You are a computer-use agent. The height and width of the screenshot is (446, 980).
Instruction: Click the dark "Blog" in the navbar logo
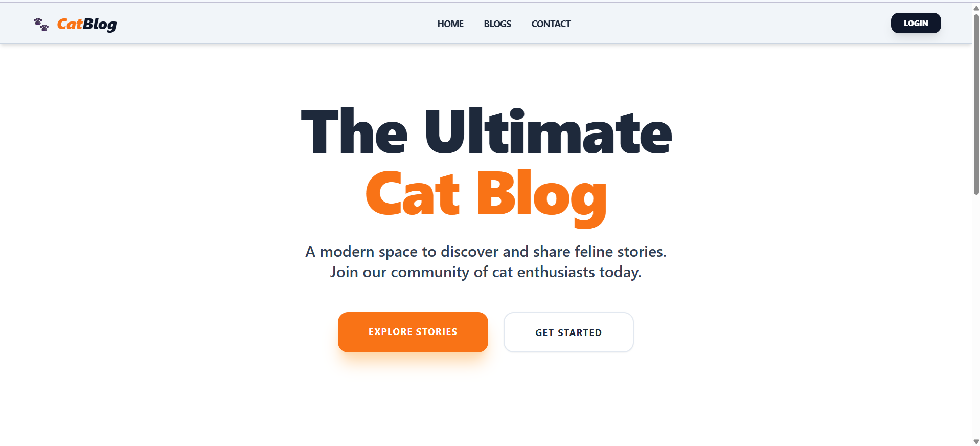[x=100, y=25]
